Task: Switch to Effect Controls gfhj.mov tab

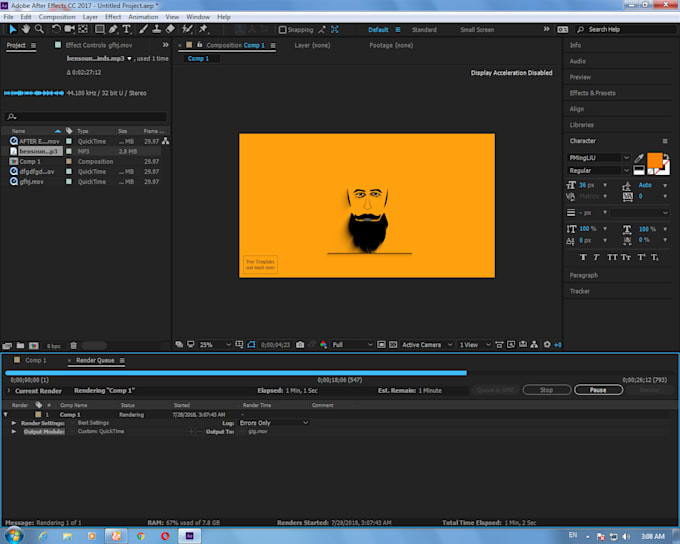Action: [x=98, y=46]
